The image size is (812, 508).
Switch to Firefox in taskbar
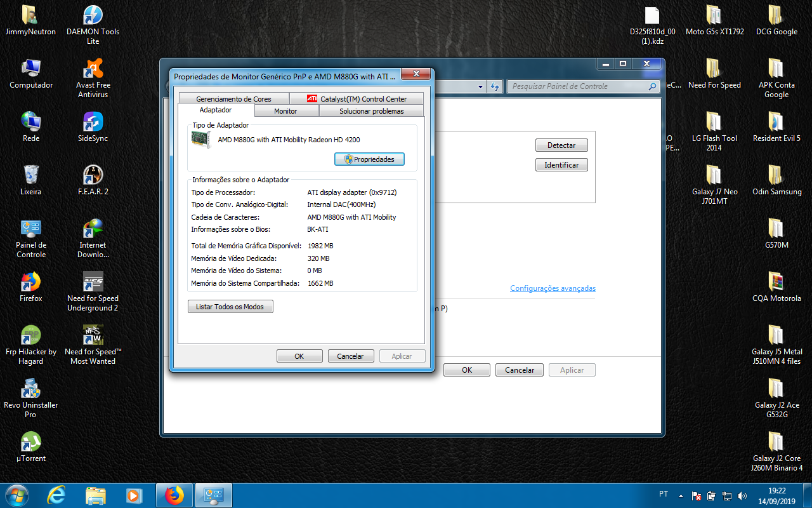174,495
